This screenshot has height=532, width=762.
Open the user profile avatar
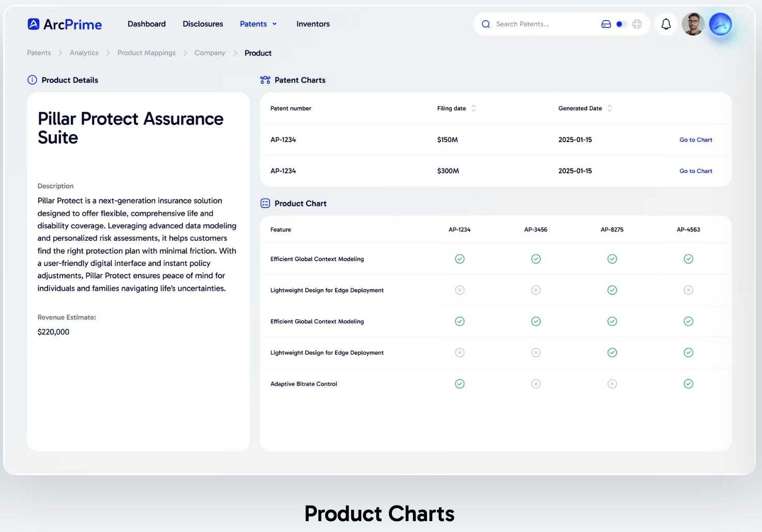click(x=693, y=24)
